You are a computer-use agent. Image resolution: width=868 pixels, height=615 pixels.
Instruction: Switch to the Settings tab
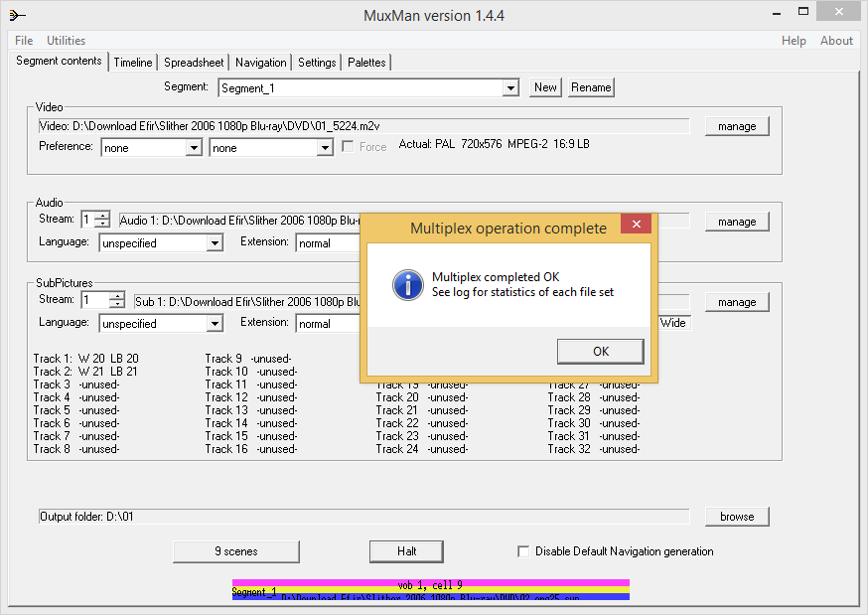click(317, 63)
